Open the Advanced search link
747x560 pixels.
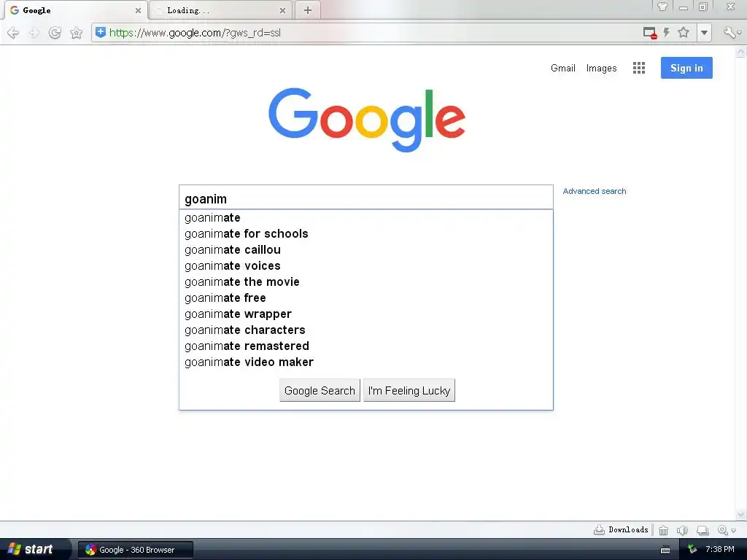(x=594, y=191)
